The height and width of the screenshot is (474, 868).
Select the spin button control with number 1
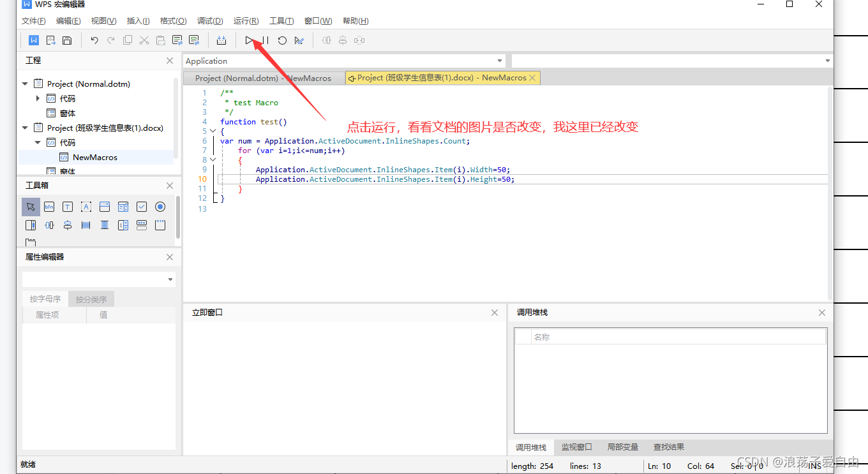[x=123, y=225]
